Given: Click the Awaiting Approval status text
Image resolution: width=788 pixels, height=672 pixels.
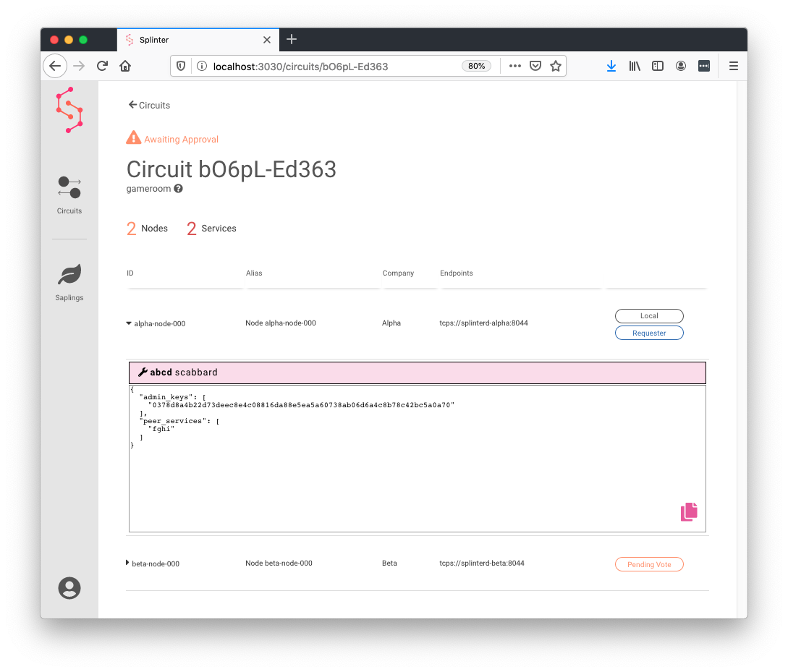Looking at the screenshot, I should point(182,140).
